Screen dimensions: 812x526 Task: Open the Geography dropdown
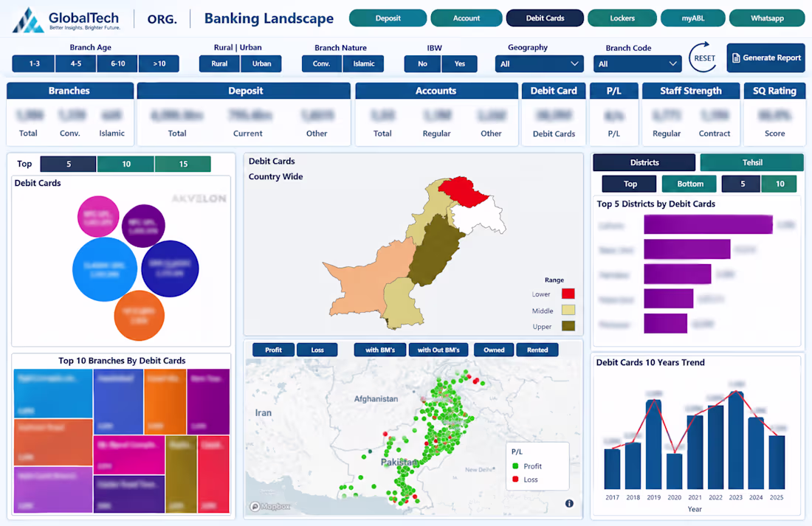[x=539, y=63]
